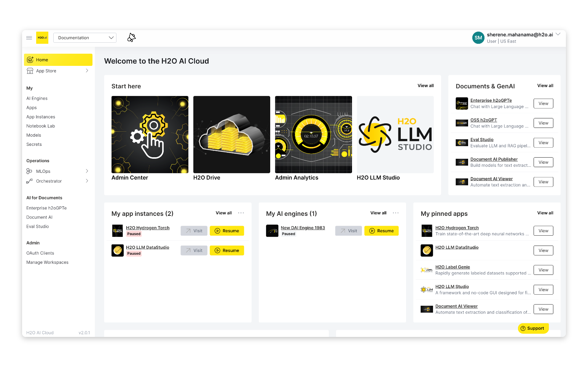
Task: Click pinned H2O Label Genie icon
Action: 427,270
